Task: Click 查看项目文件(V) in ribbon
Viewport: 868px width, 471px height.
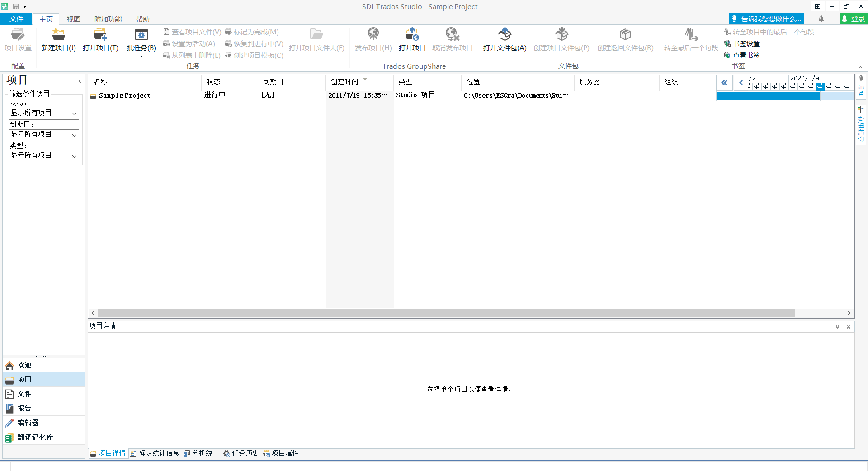Action: click(193, 32)
